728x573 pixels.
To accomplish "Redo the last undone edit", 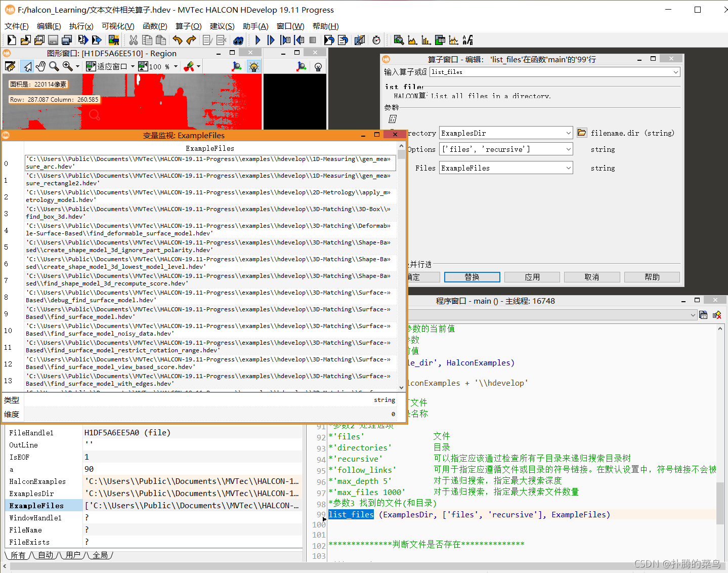I will click(191, 40).
